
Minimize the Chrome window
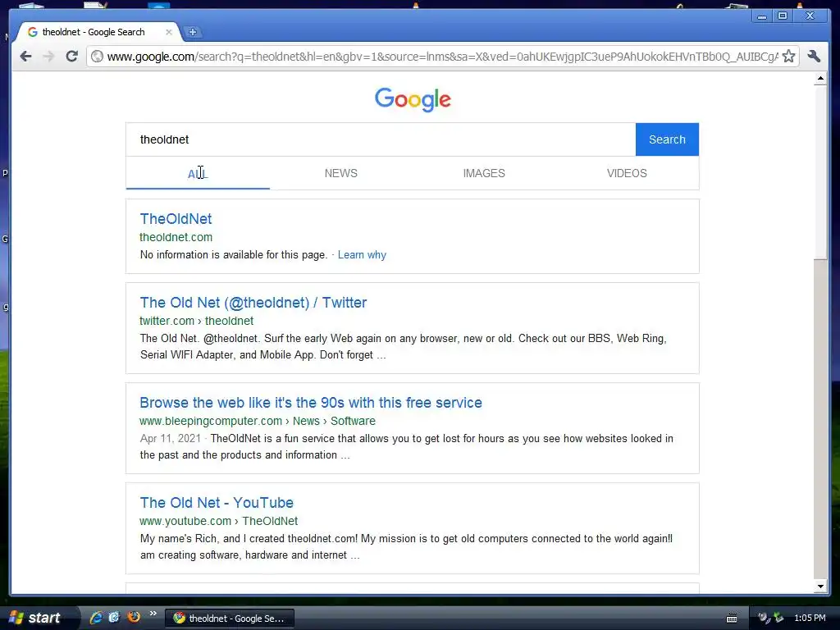click(x=761, y=16)
